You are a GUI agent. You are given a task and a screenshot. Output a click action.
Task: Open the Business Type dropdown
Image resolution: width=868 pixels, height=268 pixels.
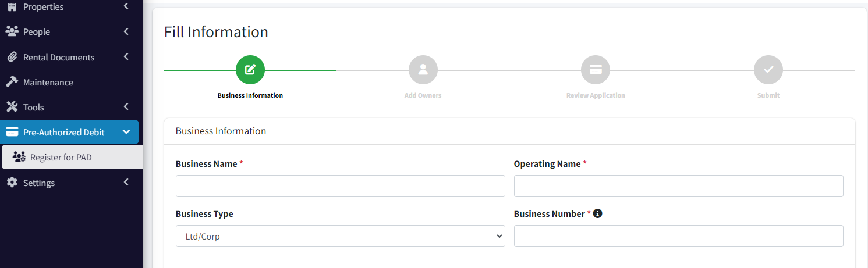341,236
